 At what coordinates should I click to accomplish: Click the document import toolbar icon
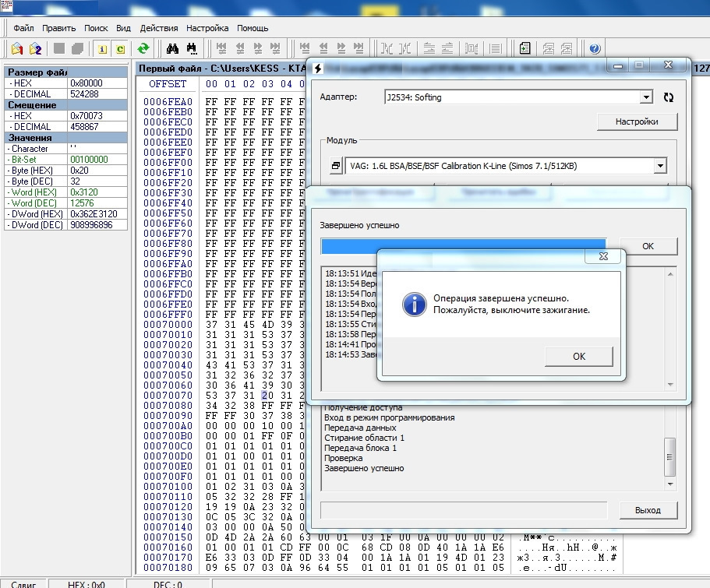[x=525, y=48]
